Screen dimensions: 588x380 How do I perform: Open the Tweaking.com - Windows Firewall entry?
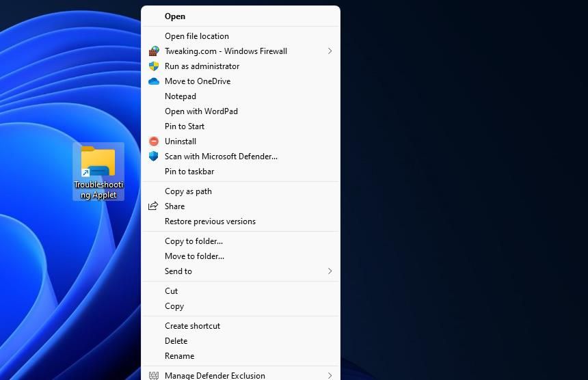click(x=241, y=51)
